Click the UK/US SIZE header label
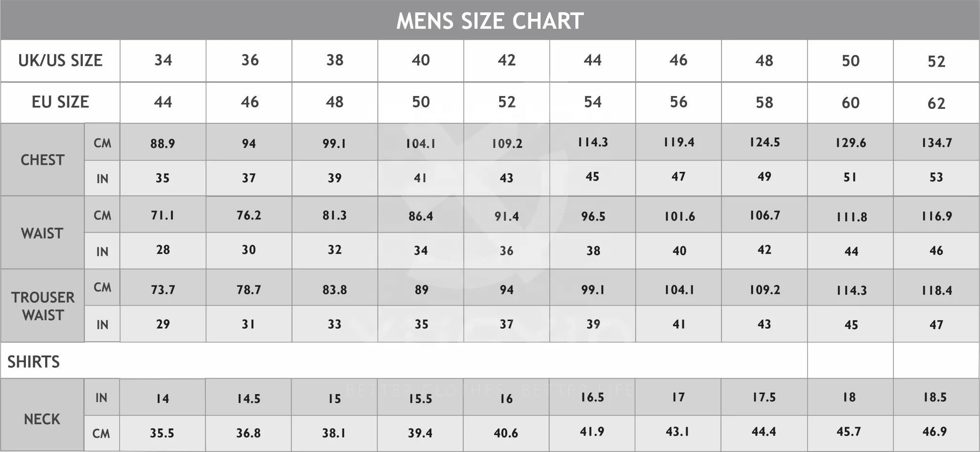This screenshot has height=452, width=980. pyautogui.click(x=60, y=61)
